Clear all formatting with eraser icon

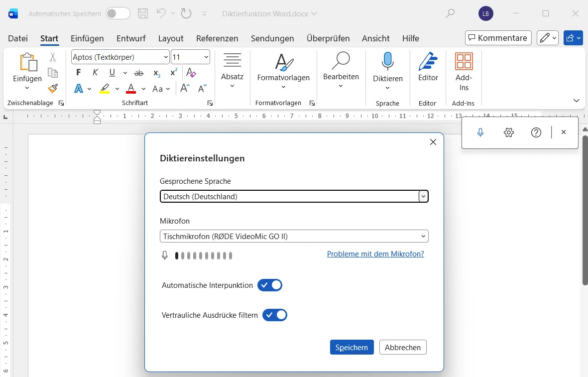[191, 72]
